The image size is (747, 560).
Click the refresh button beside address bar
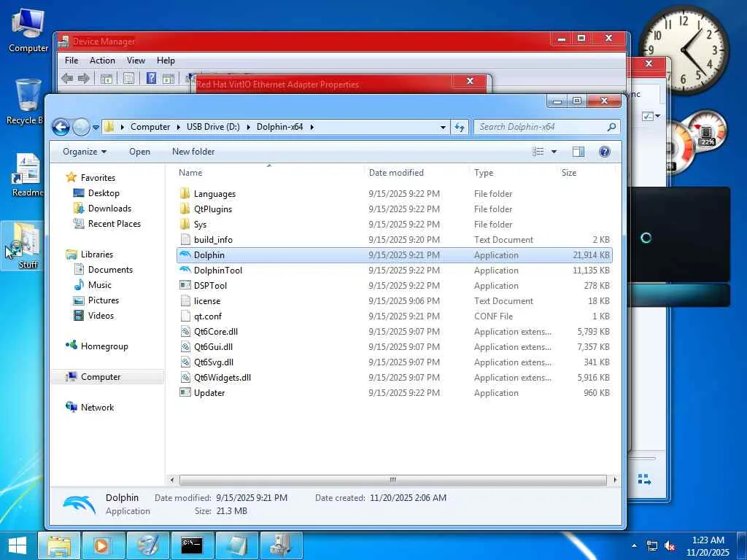[x=460, y=127]
